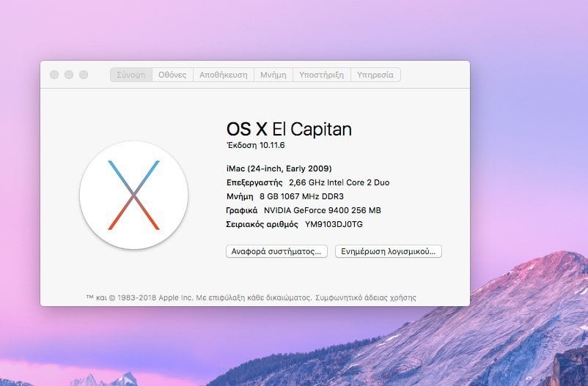The height and width of the screenshot is (386, 588).
Task: Click the NVIDIA GeForce 9400 256 MB value
Action: point(323,210)
